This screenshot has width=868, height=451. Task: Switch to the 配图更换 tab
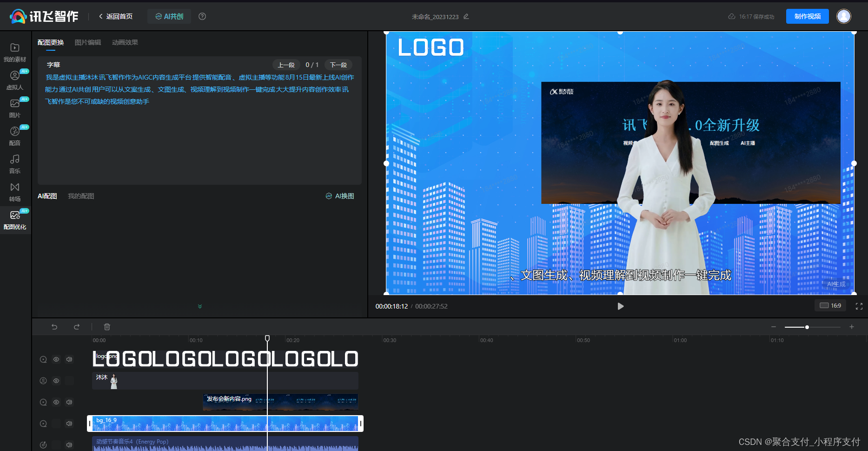pyautogui.click(x=51, y=42)
